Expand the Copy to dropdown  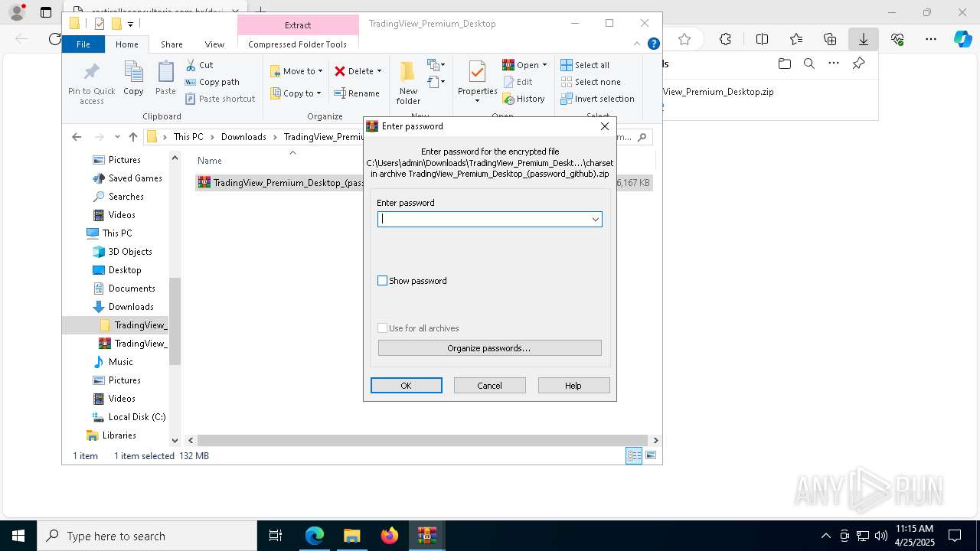click(x=319, y=93)
